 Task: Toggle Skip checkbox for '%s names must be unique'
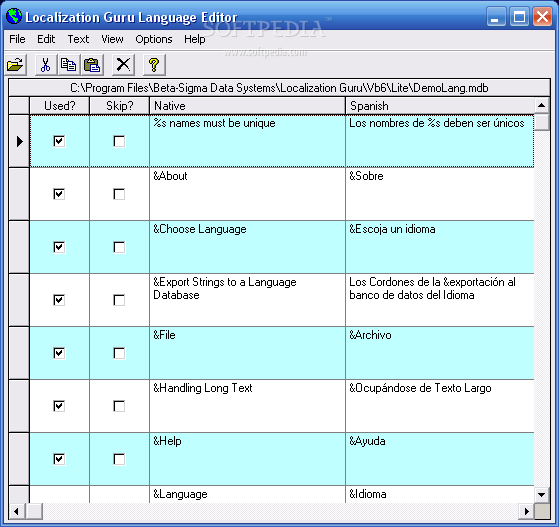[x=119, y=141]
